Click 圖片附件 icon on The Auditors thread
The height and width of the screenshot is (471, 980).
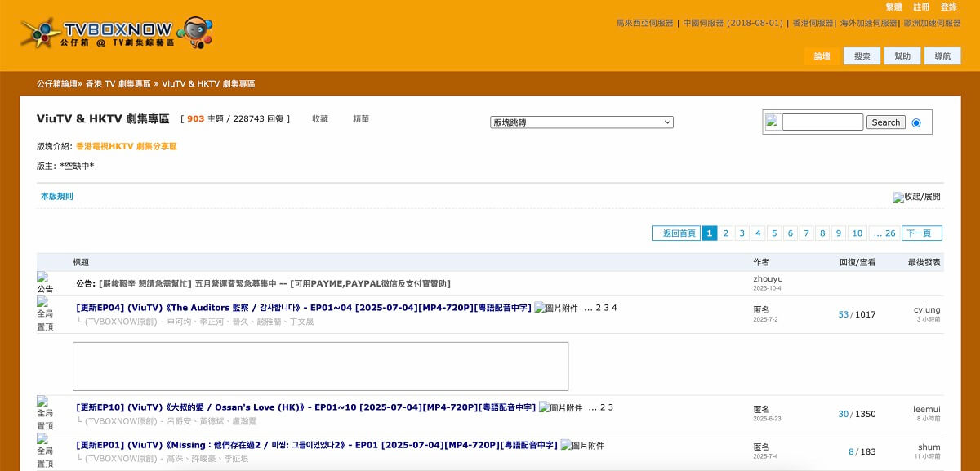click(x=556, y=308)
